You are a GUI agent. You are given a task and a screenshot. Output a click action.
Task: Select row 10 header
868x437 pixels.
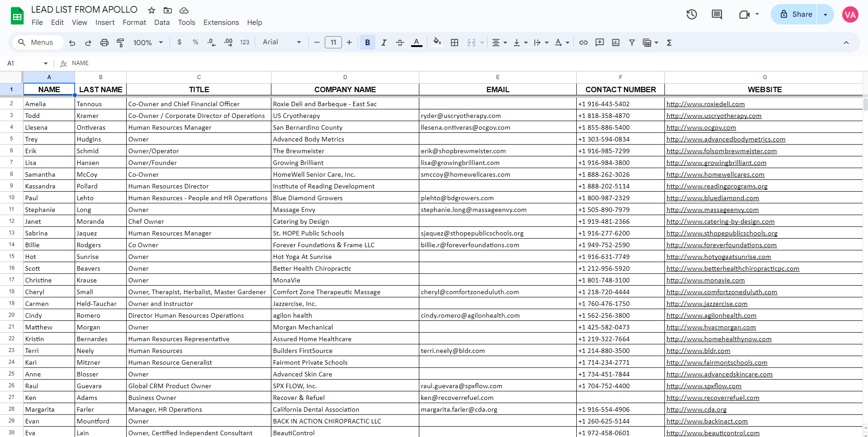click(11, 197)
